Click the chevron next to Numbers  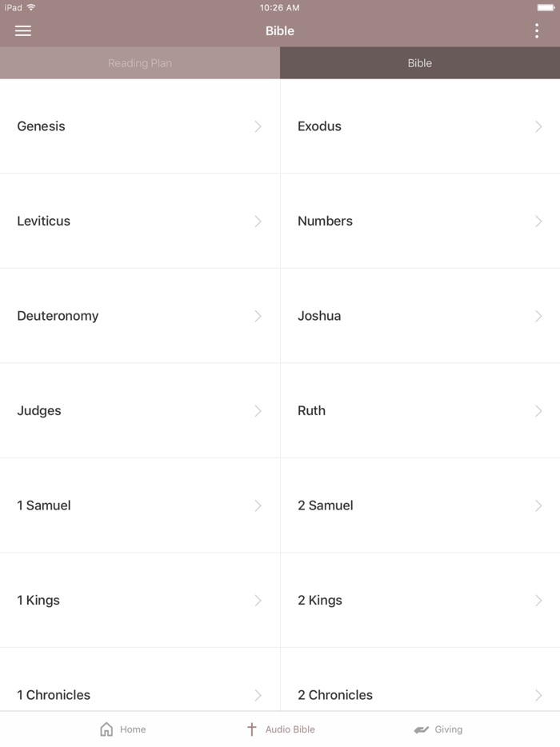[538, 222]
